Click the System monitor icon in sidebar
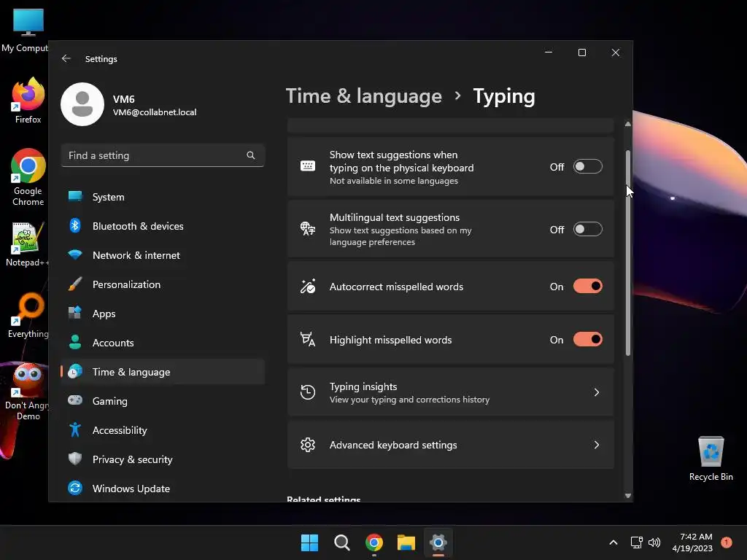The image size is (747, 560). point(75,197)
